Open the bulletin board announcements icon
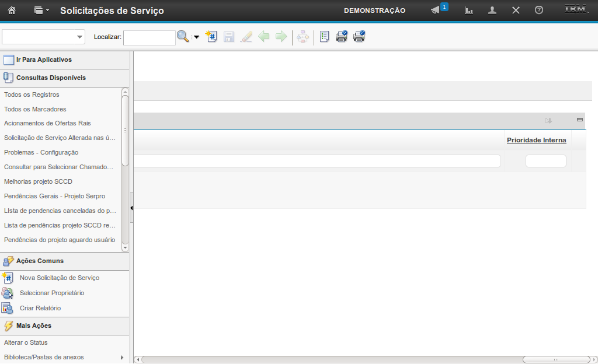Viewport: 598px width, 364px height. pos(437,10)
